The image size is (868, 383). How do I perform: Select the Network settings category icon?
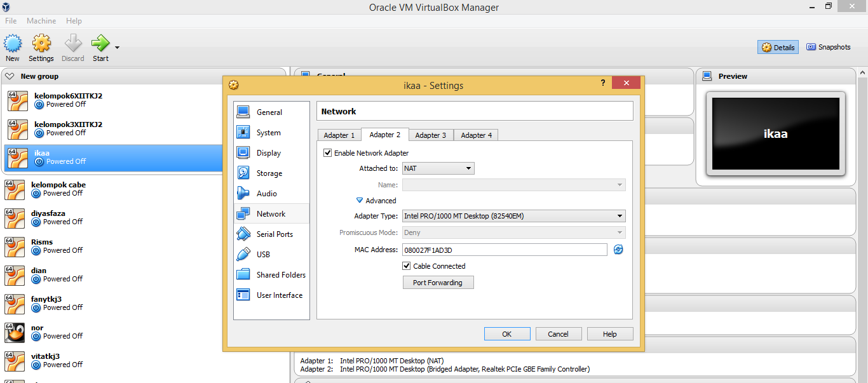pos(243,213)
